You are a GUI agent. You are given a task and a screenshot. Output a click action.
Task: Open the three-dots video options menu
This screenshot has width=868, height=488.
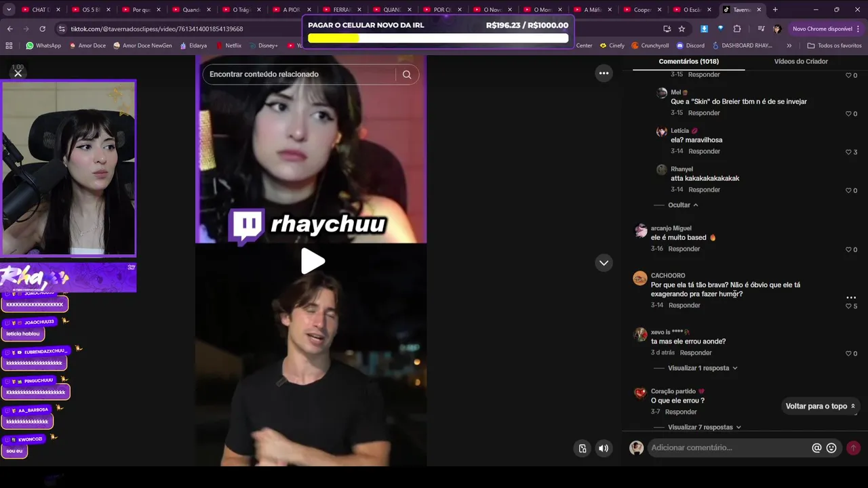(x=604, y=73)
